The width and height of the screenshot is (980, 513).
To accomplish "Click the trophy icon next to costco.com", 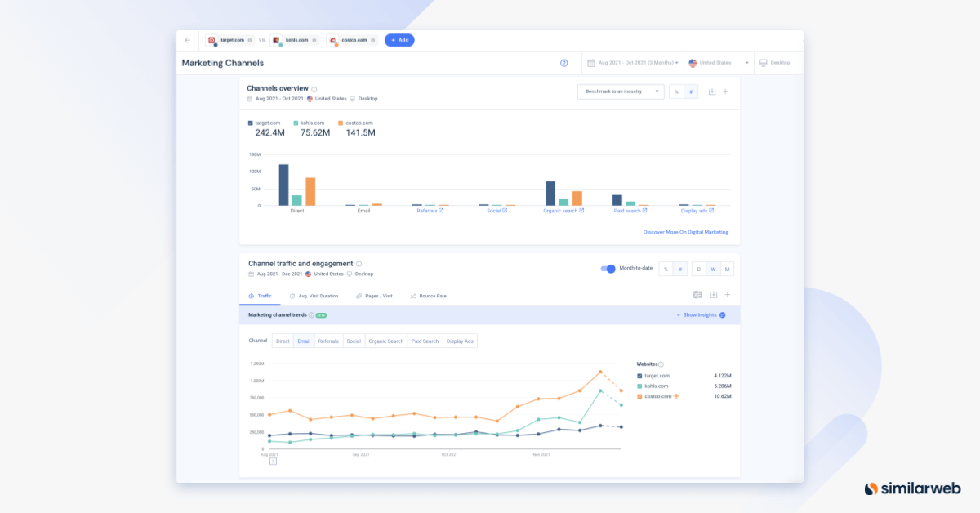I will (x=676, y=396).
